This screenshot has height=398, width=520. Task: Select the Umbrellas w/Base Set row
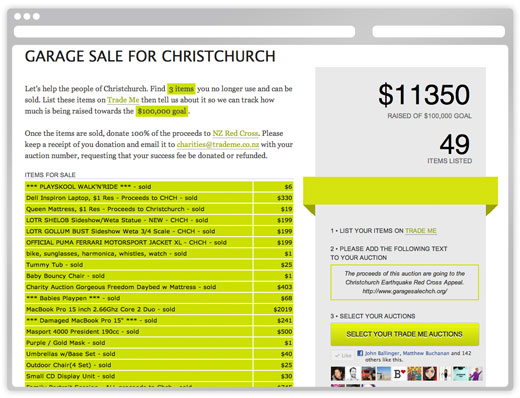tap(159, 354)
